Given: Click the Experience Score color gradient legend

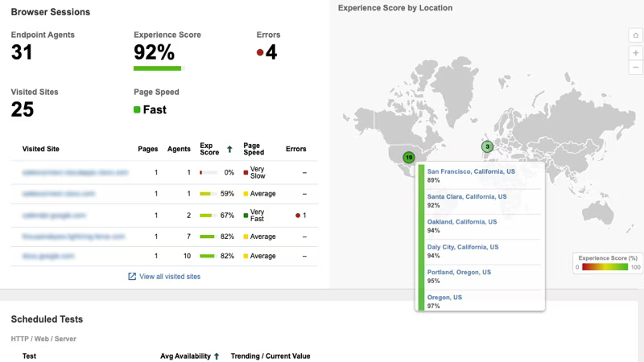Looking at the screenshot, I should tap(605, 267).
